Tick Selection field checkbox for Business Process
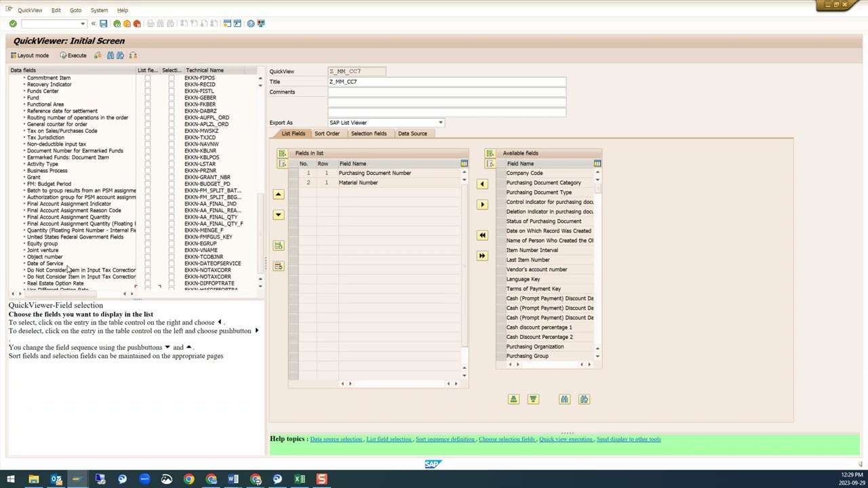The width and height of the screenshot is (868, 488). 171,171
